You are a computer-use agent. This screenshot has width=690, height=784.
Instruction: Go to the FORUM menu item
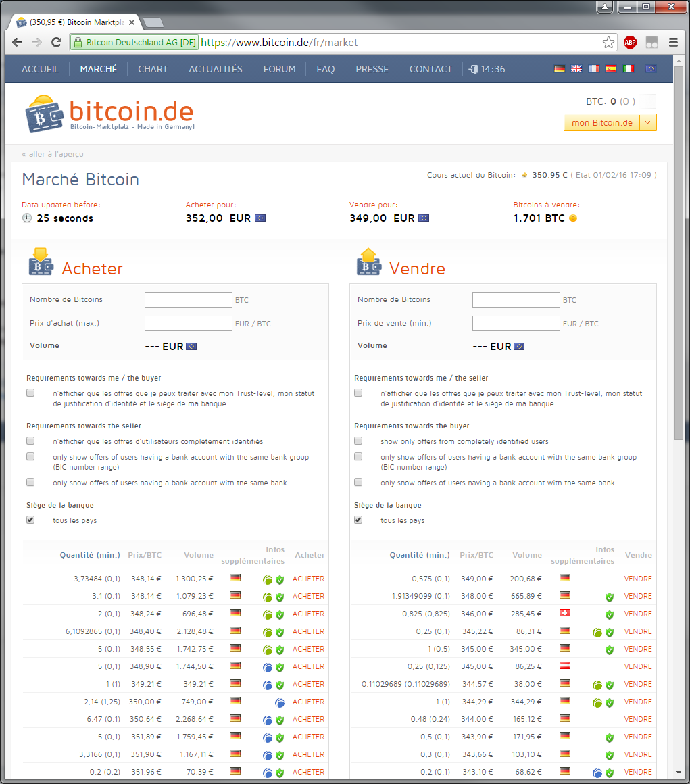pos(279,69)
